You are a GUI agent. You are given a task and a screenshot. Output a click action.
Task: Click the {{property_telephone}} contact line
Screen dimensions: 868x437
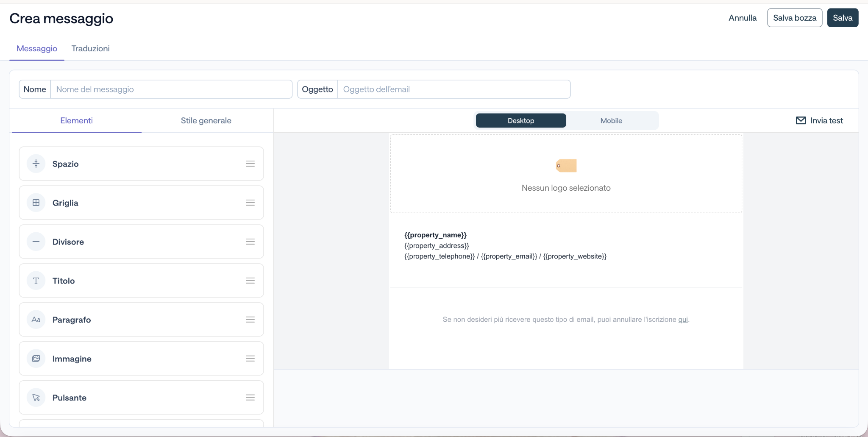click(505, 256)
